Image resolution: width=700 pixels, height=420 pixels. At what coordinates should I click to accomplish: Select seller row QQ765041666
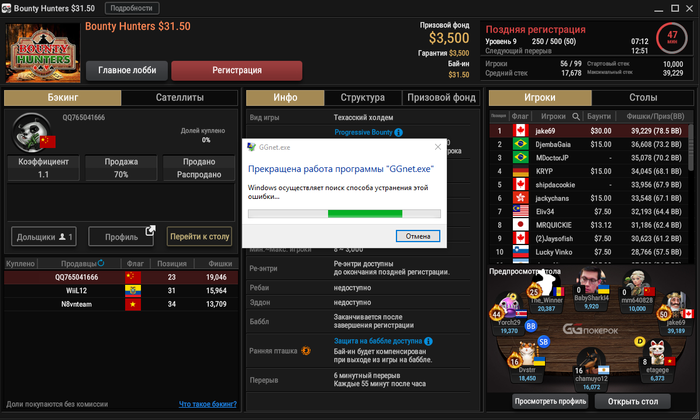coord(121,277)
